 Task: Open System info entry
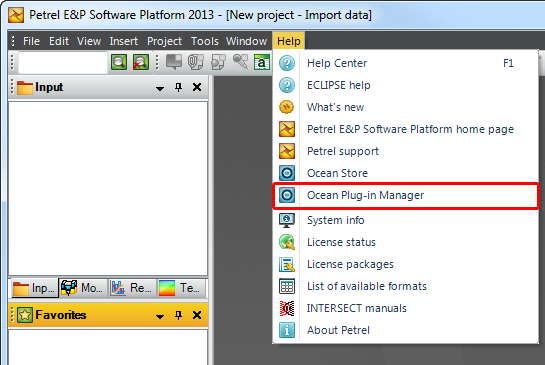pyautogui.click(x=406, y=220)
